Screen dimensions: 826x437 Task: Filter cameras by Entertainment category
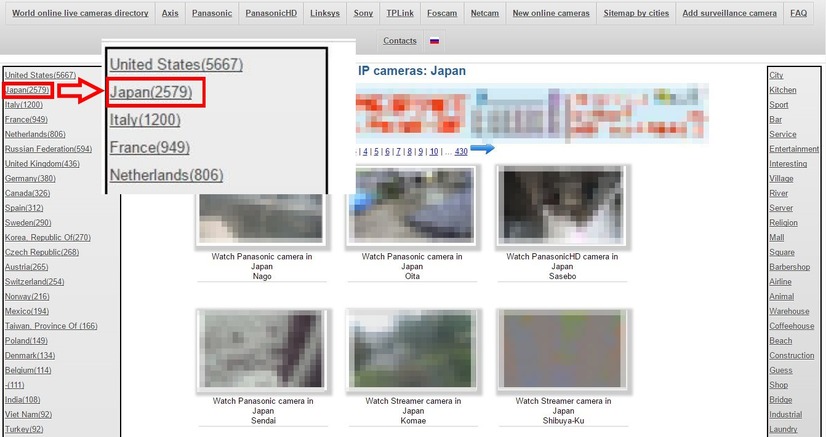click(x=794, y=149)
